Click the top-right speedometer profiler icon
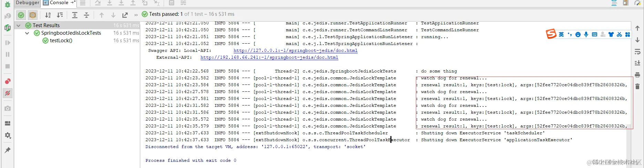 pos(637,3)
